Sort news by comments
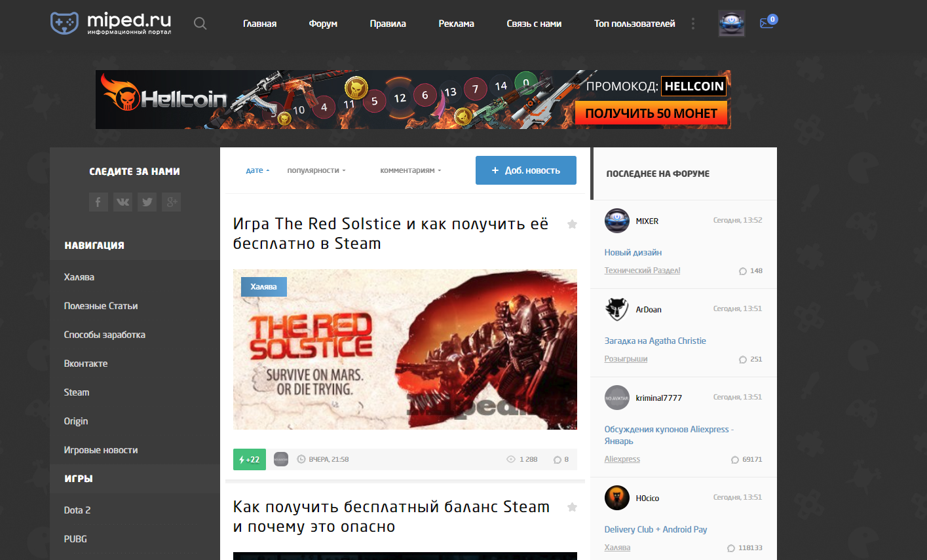Screen dimensions: 927x560 [x=411, y=170]
